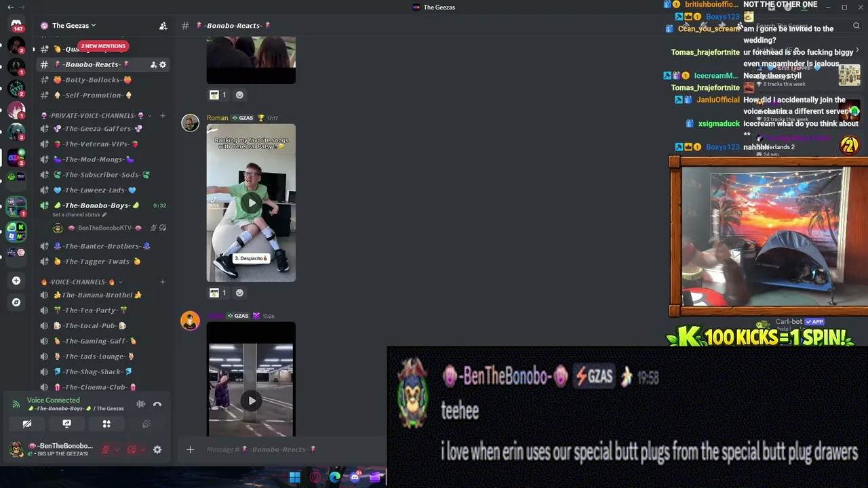Open Discover servers compass icon
Image resolution: width=868 pixels, height=488 pixels.
click(x=16, y=302)
